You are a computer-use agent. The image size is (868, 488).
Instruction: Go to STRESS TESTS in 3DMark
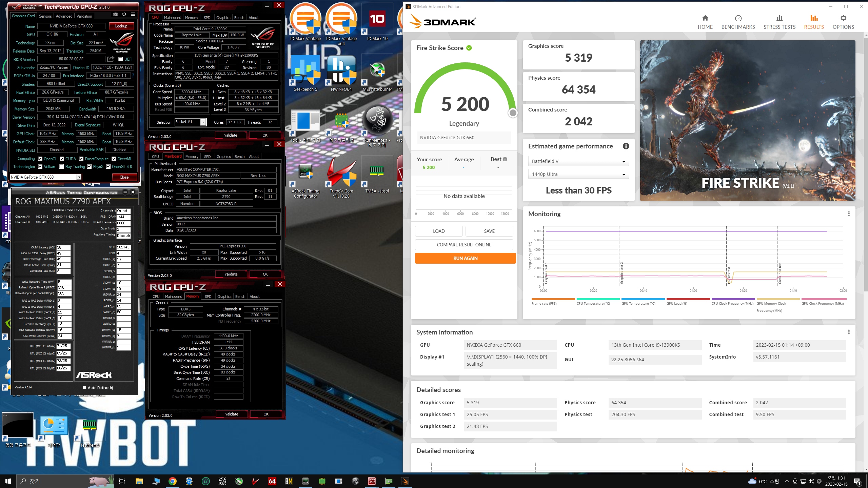click(779, 22)
